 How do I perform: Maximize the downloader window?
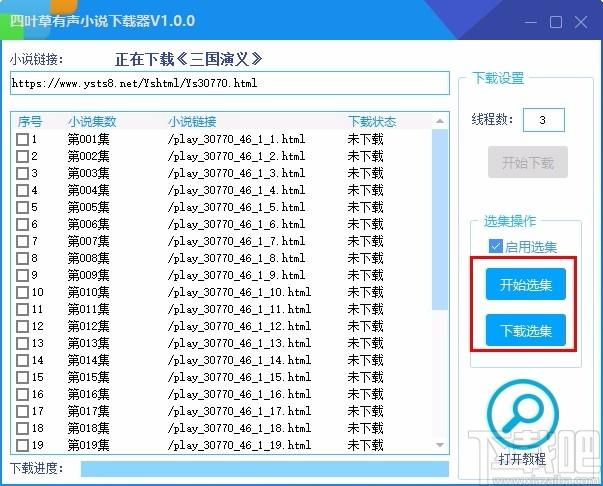[556, 22]
